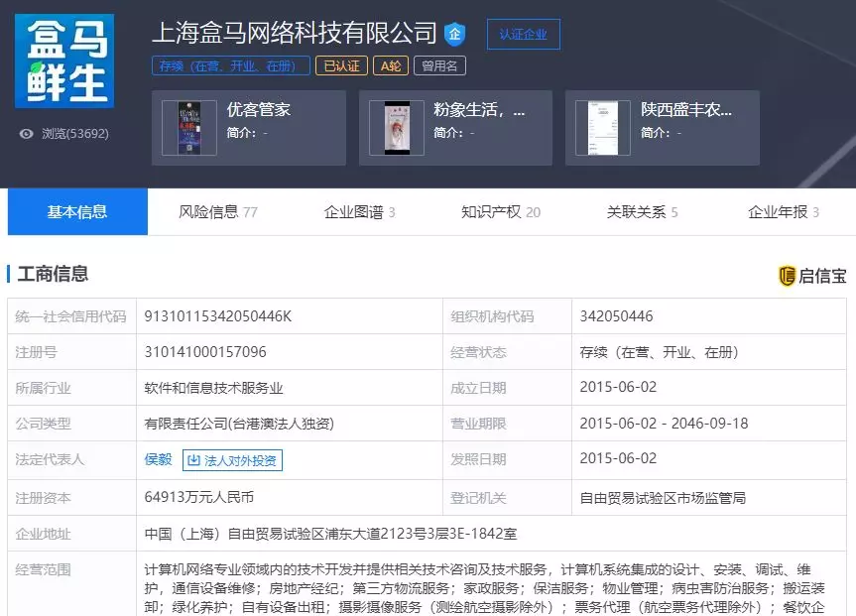Open the 优客管家 card thumbnail
The width and height of the screenshot is (856, 616).
[x=189, y=128]
